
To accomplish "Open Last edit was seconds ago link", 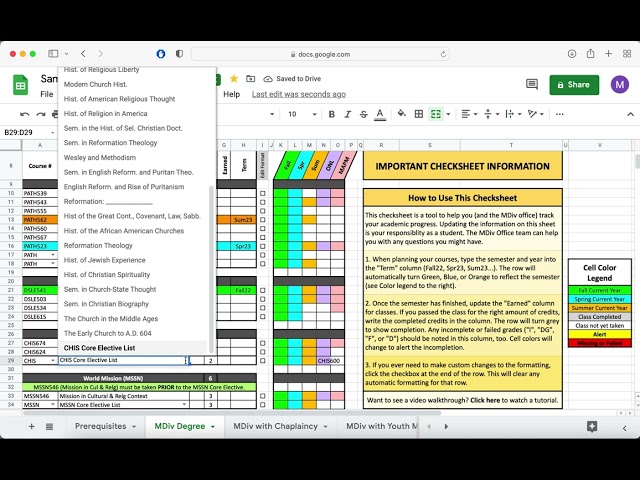I will [299, 94].
